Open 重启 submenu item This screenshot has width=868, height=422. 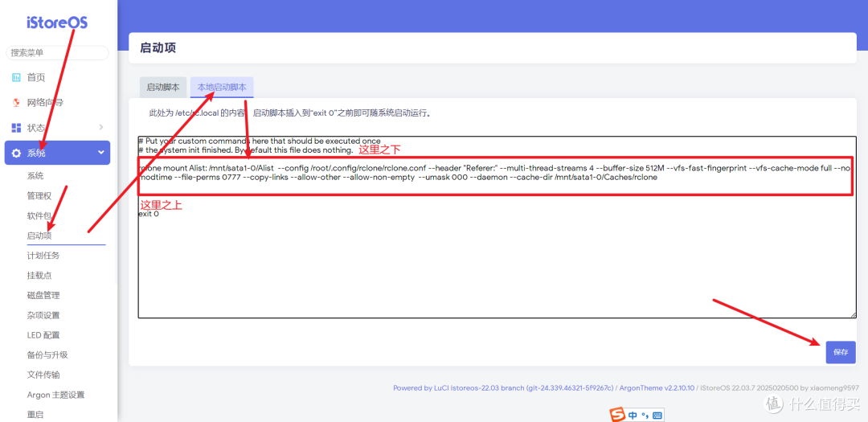35,414
